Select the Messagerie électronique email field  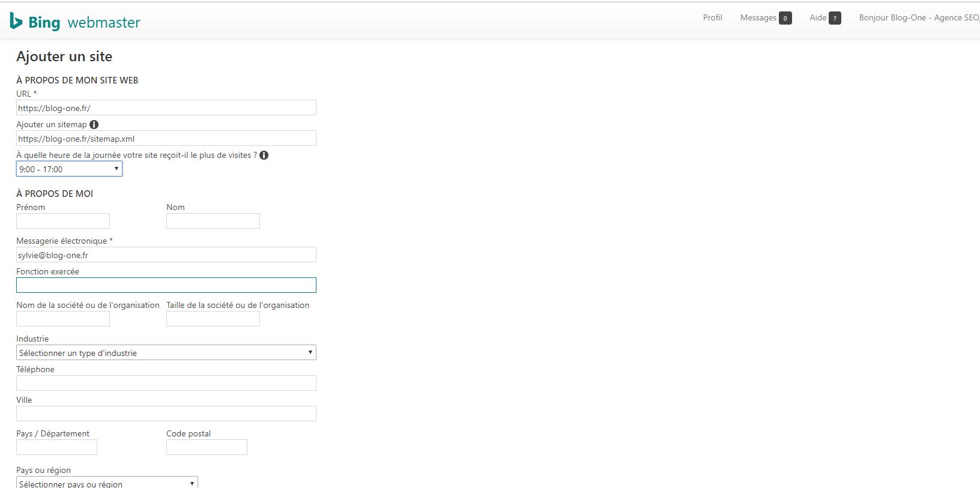[x=166, y=255]
